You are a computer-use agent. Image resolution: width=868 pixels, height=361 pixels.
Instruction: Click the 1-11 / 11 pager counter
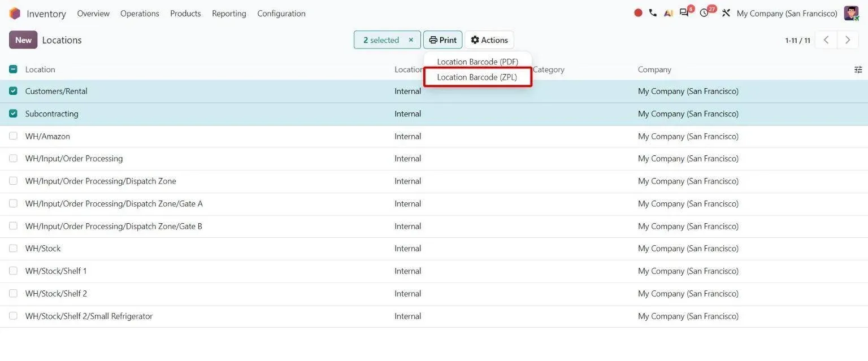click(797, 41)
